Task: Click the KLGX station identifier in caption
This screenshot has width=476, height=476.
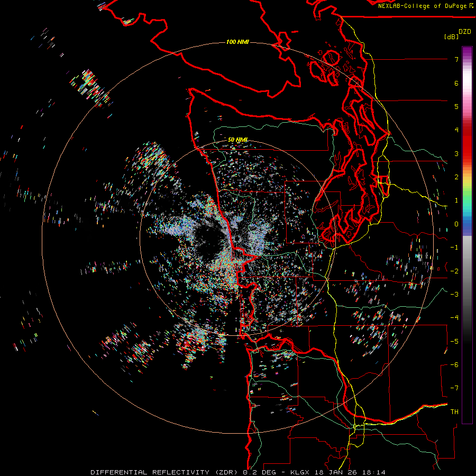Action: pyautogui.click(x=300, y=472)
